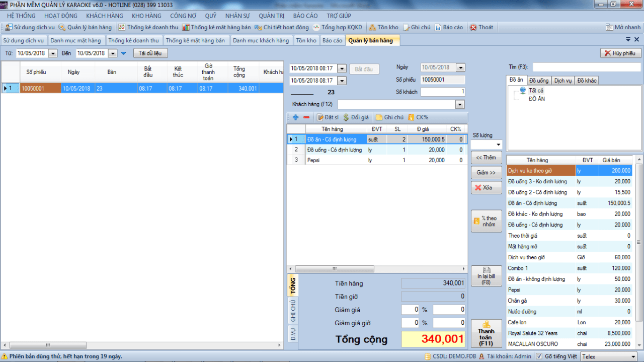Open the Đổi giá price change tool

click(x=356, y=117)
